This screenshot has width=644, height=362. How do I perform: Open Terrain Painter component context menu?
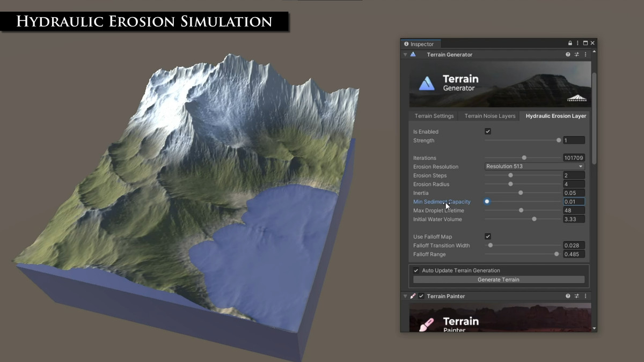pyautogui.click(x=586, y=296)
